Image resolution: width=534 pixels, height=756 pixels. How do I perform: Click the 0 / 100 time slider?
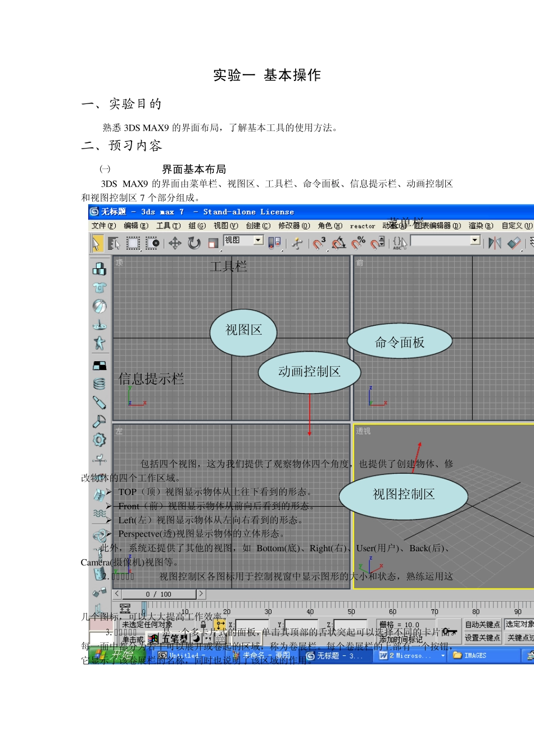tap(159, 594)
